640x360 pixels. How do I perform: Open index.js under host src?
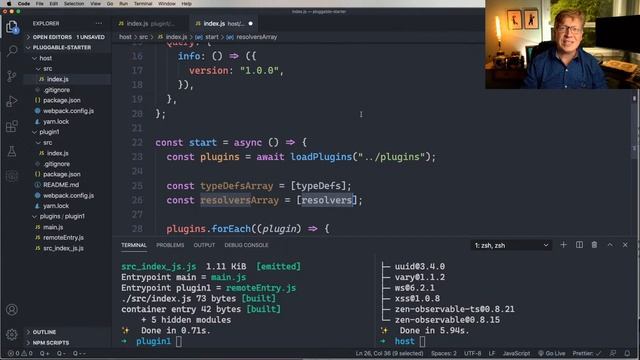58,80
